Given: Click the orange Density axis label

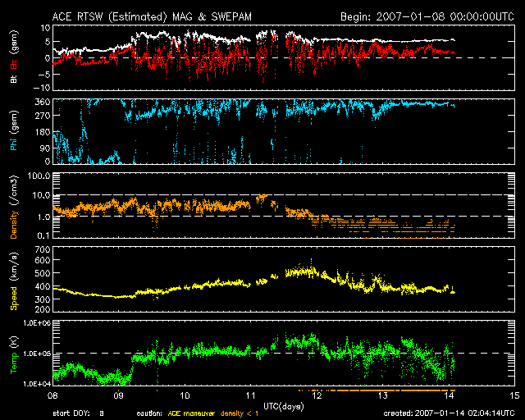Looking at the screenshot, I should (15, 210).
